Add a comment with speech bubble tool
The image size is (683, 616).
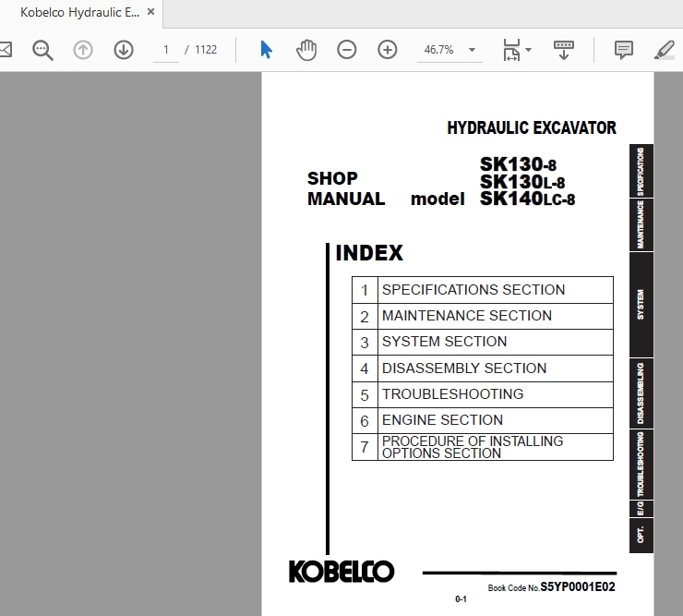point(623,50)
